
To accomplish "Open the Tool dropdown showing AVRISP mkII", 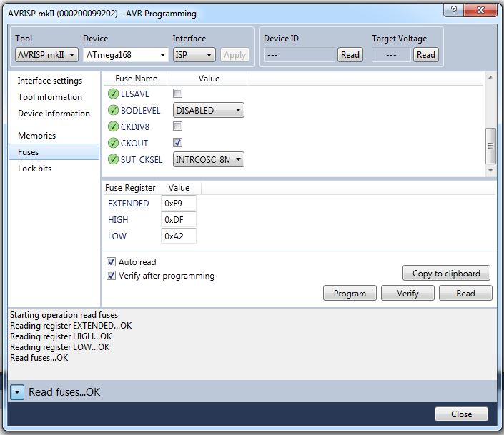I will 46,55.
